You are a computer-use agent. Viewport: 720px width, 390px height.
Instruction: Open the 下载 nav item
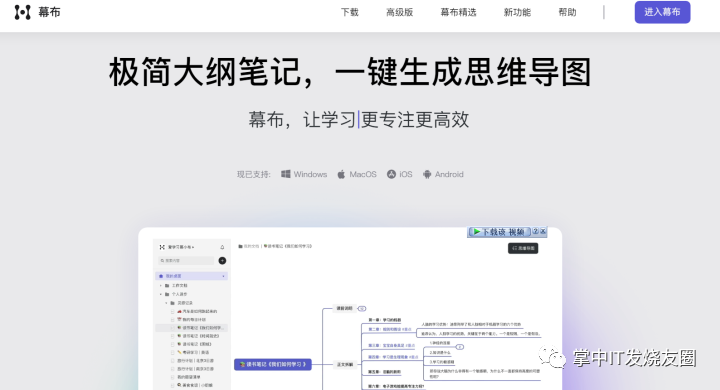coord(349,12)
